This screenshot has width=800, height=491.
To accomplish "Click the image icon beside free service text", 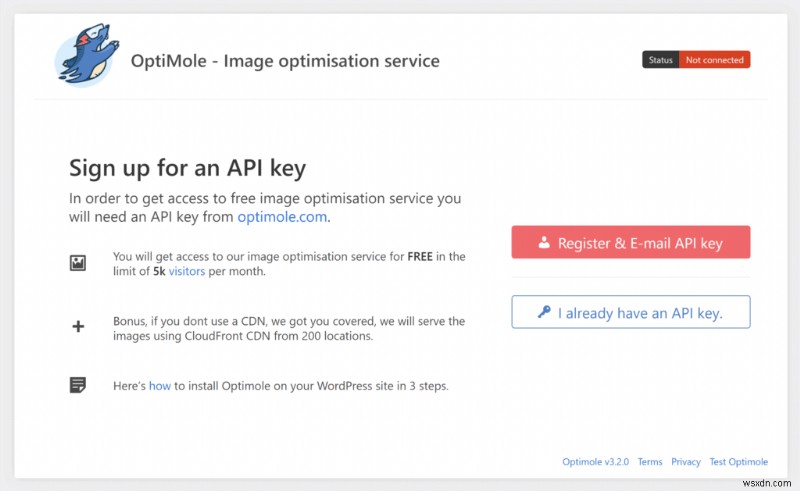I will 78,263.
